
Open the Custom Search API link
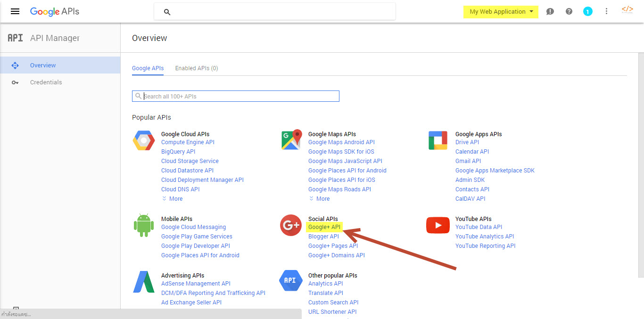pos(333,303)
